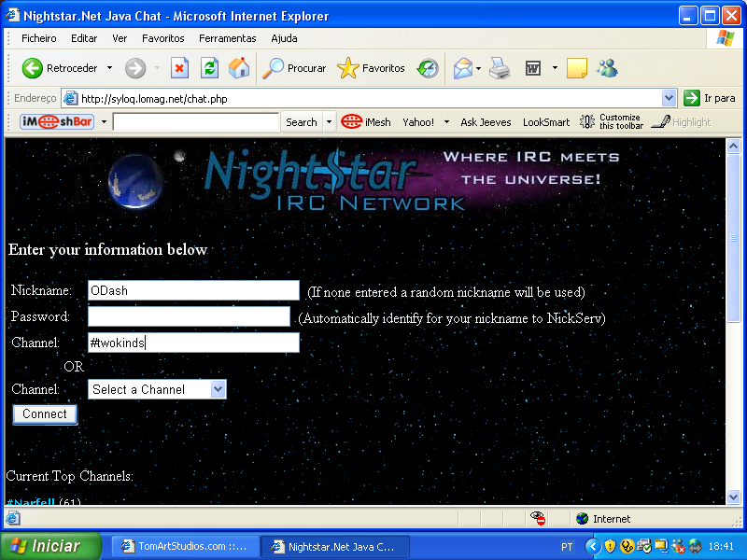
Task: Click the empty Password field
Action: tap(189, 316)
